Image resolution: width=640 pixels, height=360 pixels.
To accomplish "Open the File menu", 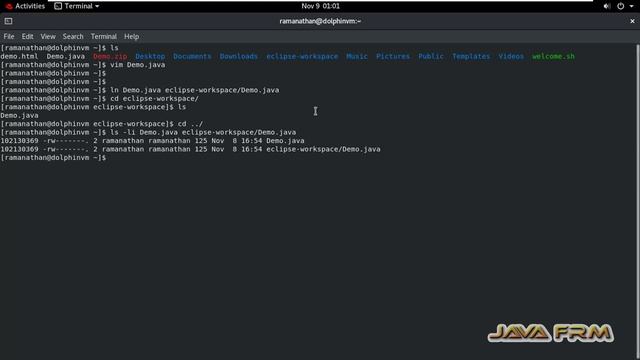I will [x=9, y=37].
